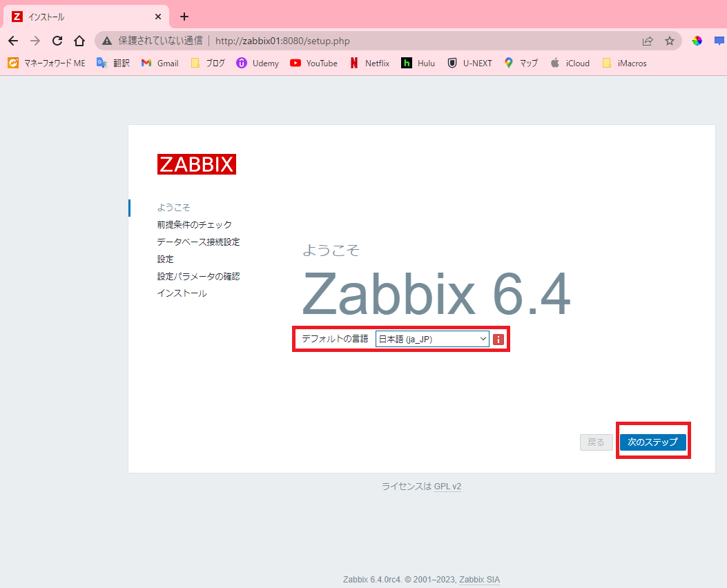Click the info icon beside the language dropdown
727x588 pixels.
pyautogui.click(x=498, y=338)
